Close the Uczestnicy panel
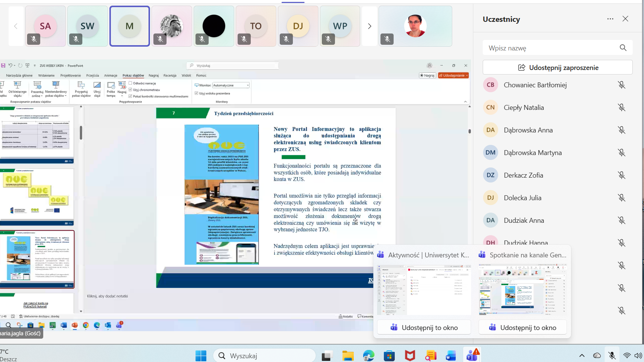Screen dimensions: 644x362 (x=625, y=19)
